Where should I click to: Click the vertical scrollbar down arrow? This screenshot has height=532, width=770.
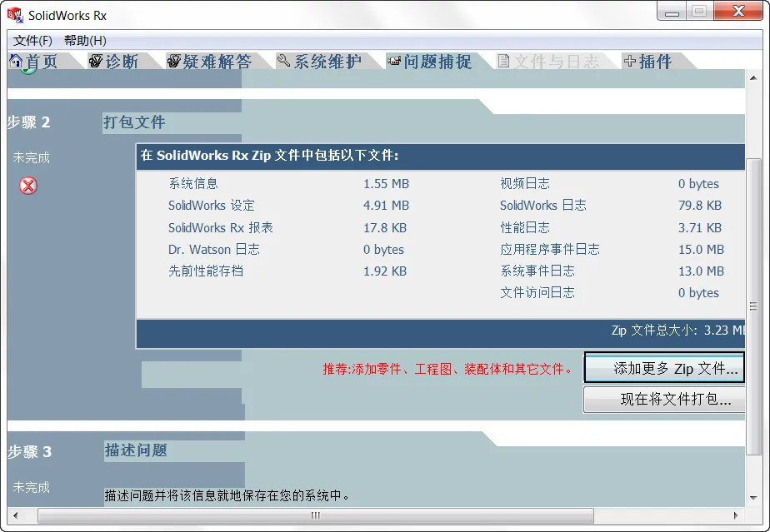coord(753,498)
